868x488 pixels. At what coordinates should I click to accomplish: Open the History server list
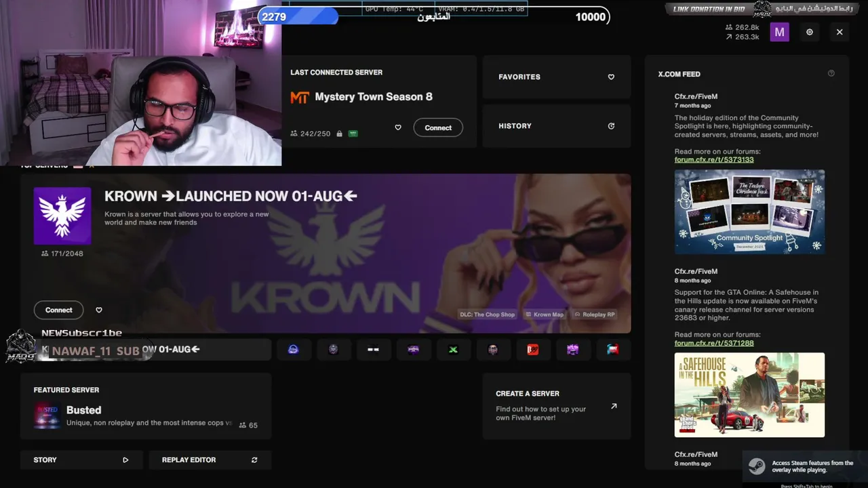click(x=557, y=126)
